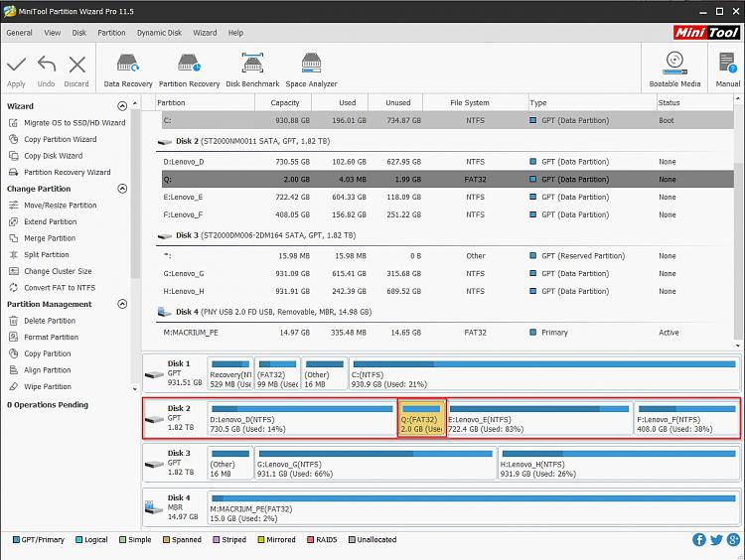This screenshot has height=560, width=745.
Task: Open Twitter share icon
Action: click(716, 539)
